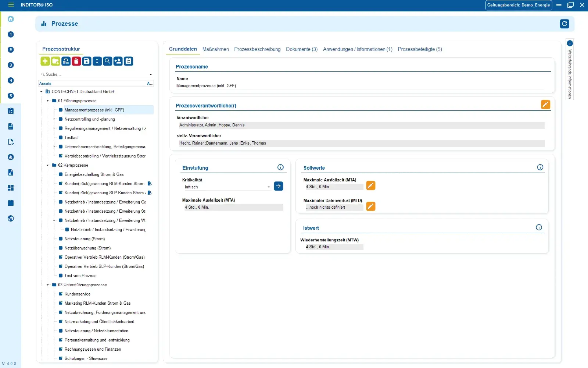Collapse the 02 Kernprozesse folder
Image resolution: width=588 pixels, height=368 pixels.
(47, 165)
